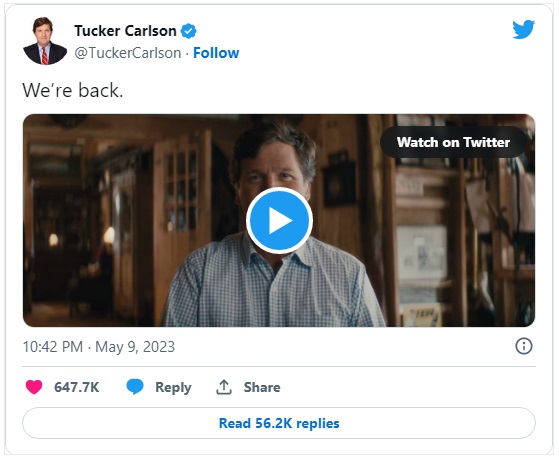Click the "We're back." tweet text
559x463 pixels.
73,90
